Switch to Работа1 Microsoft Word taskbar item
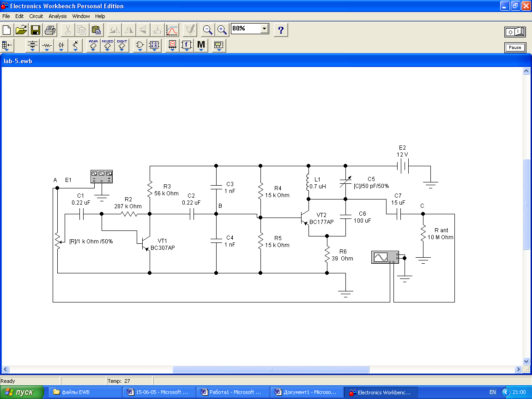The image size is (532, 399). pyautogui.click(x=233, y=392)
